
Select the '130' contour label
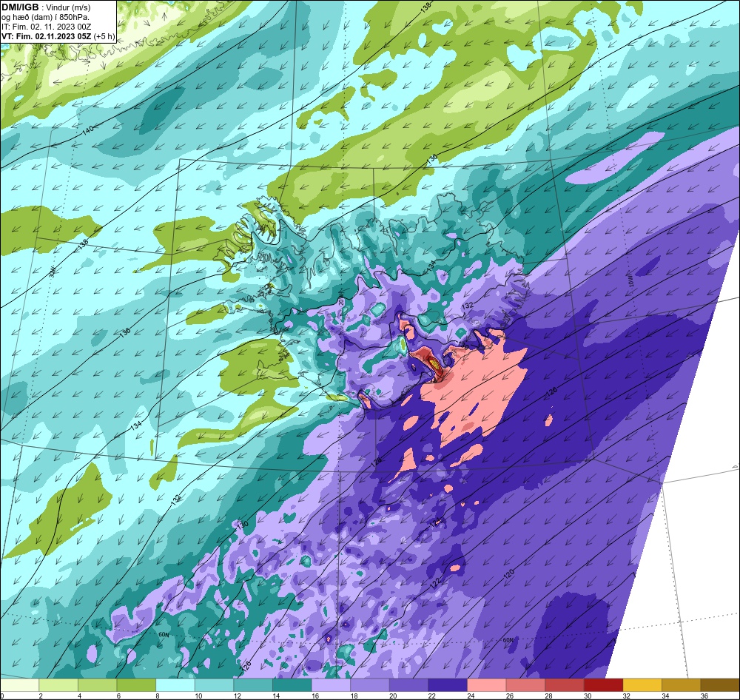tap(242, 525)
